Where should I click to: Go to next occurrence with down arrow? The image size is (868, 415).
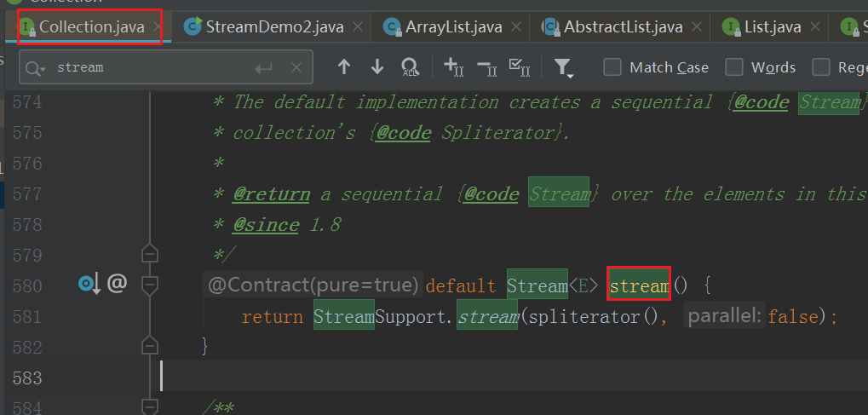(377, 67)
